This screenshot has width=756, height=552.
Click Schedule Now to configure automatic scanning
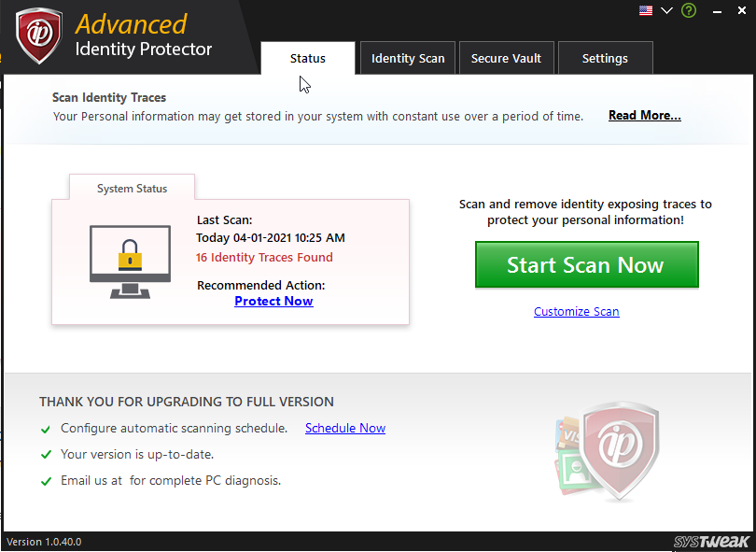coord(344,428)
